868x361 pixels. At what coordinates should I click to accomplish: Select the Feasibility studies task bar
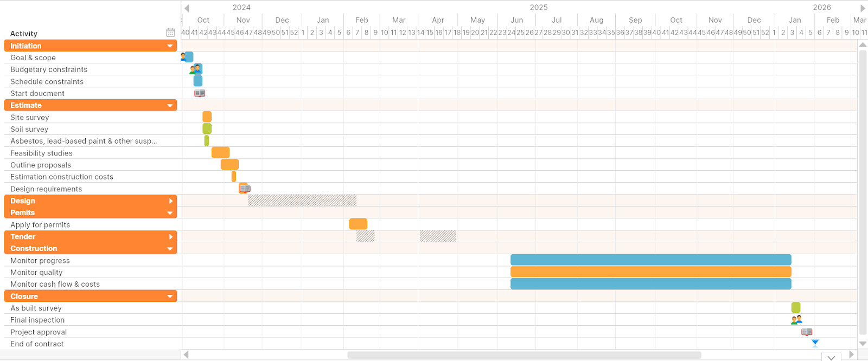tap(220, 152)
